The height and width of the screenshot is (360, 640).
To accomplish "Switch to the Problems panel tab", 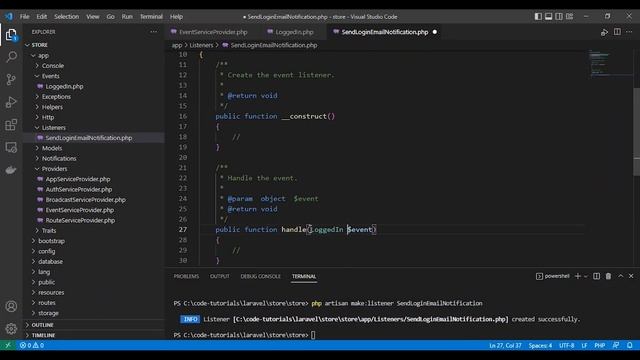I will click(186, 276).
